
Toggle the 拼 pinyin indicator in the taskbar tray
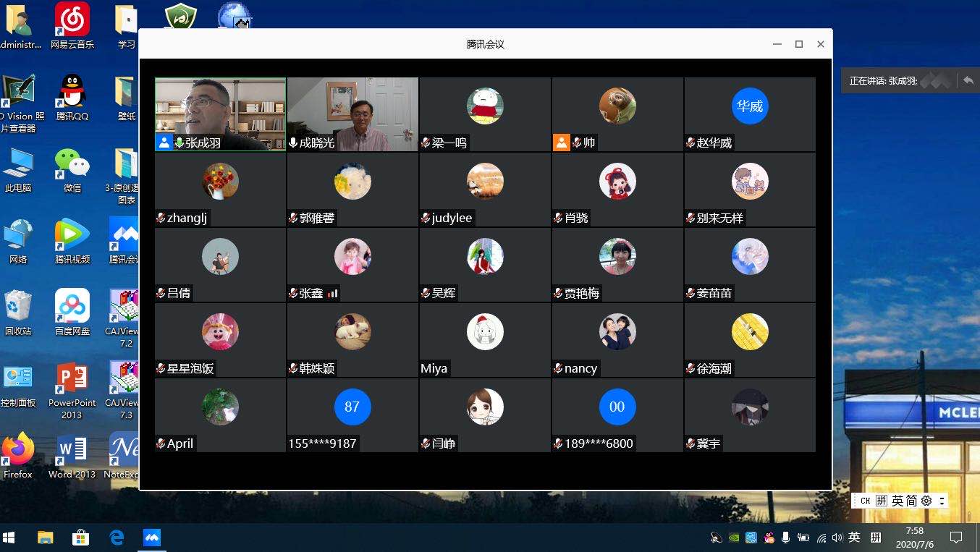coord(876,538)
